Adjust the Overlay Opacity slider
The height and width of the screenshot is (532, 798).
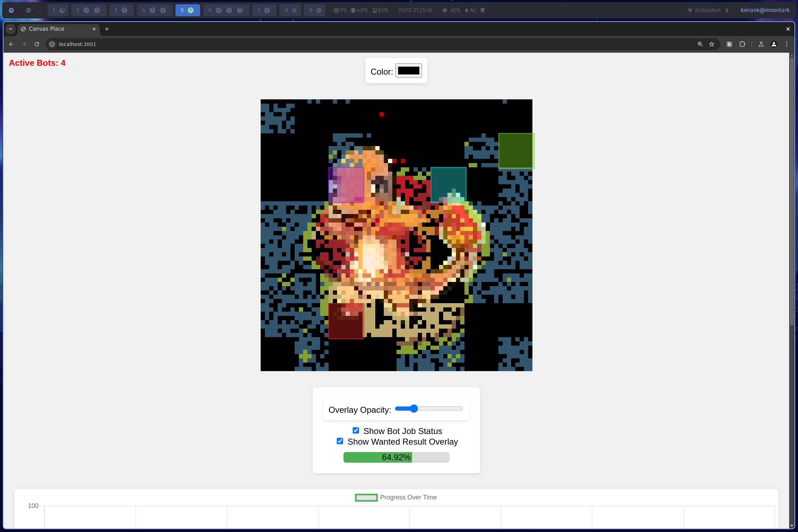pyautogui.click(x=429, y=409)
